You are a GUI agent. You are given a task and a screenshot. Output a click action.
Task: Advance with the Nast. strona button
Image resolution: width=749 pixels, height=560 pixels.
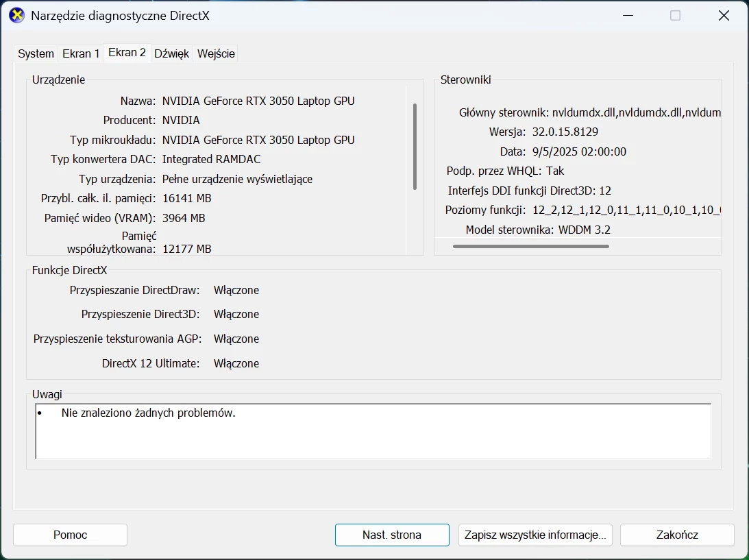391,535
